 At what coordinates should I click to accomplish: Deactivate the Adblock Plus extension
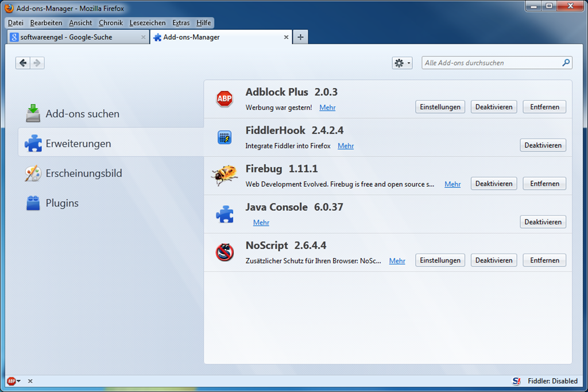(493, 107)
